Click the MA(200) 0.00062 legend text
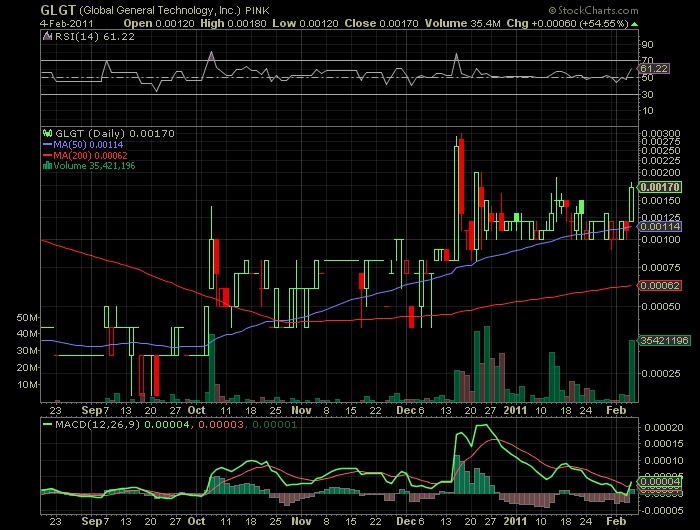This screenshot has width=700, height=530. 91,155
